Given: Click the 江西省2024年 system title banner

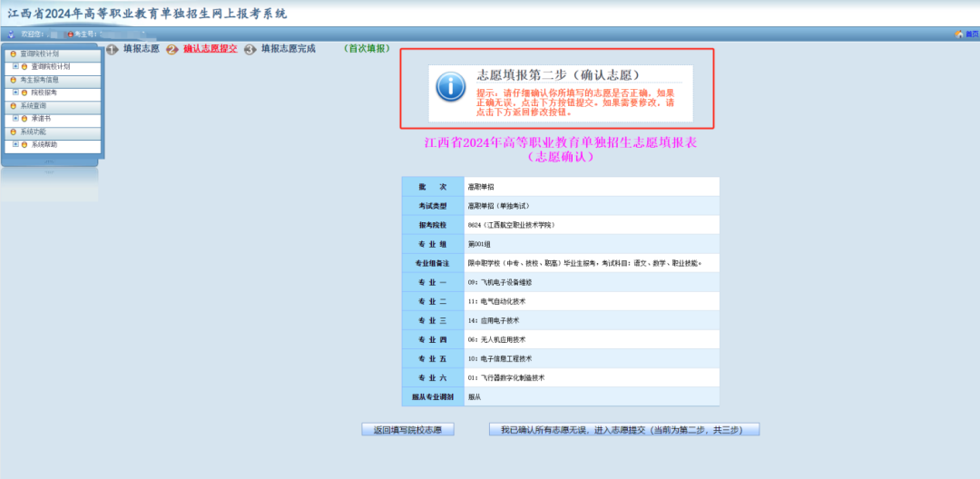Looking at the screenshot, I should click(148, 14).
